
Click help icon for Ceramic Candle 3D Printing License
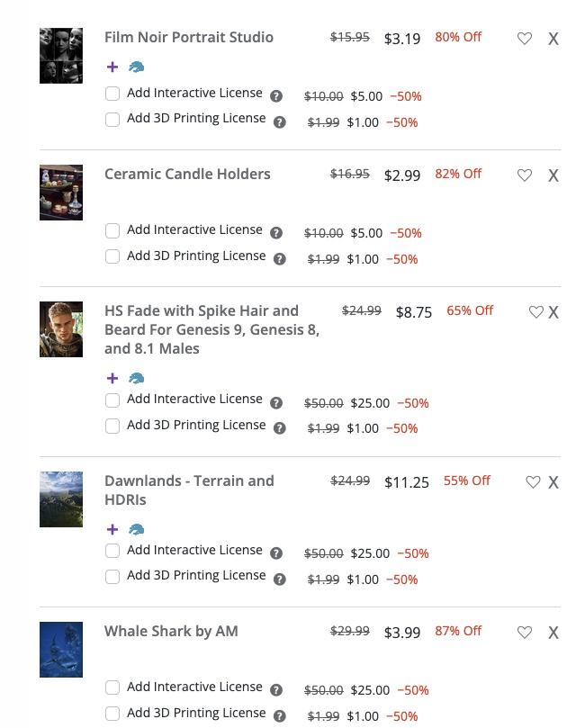pos(280,259)
